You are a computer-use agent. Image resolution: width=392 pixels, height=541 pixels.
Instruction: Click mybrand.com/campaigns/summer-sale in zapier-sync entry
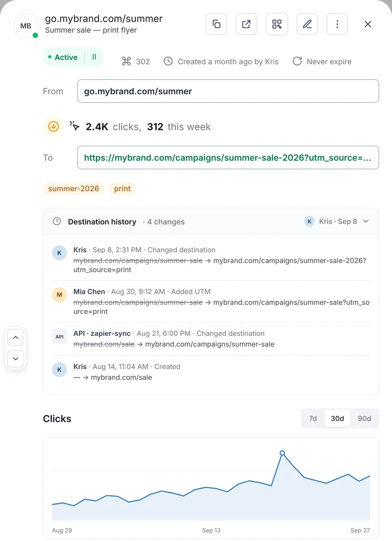pos(210,344)
